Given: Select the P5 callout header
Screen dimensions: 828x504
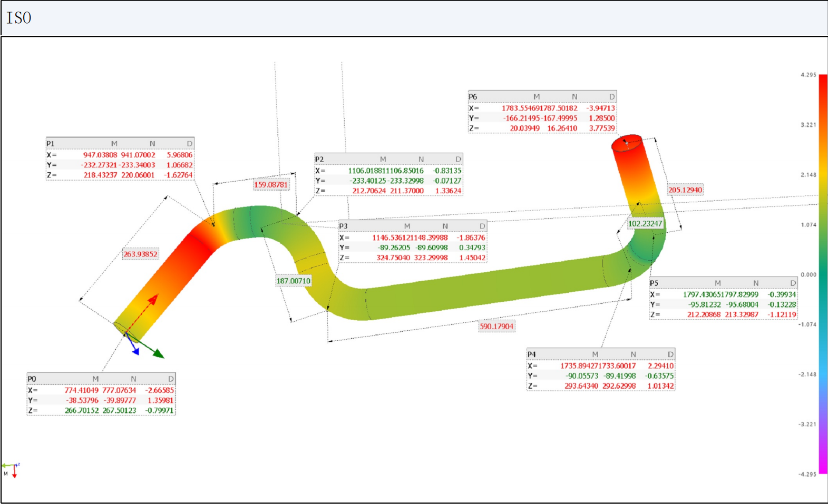Looking at the screenshot, I should [723, 283].
